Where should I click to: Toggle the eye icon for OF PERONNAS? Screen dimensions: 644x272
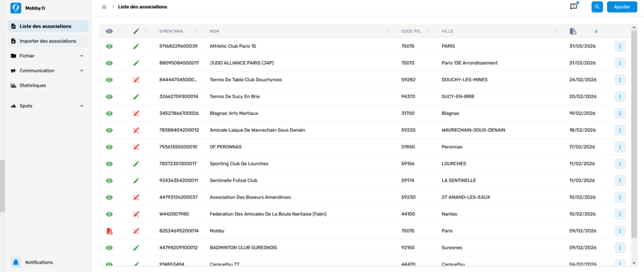[109, 147]
